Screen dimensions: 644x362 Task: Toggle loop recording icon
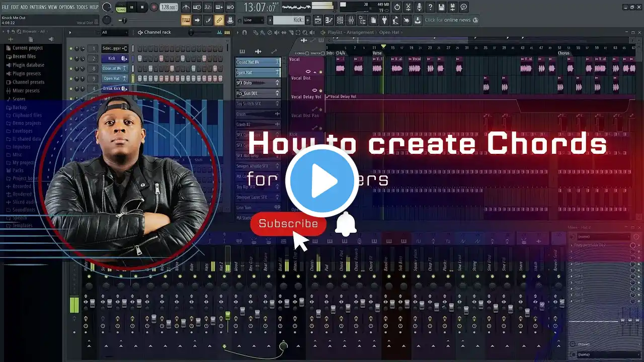(x=230, y=7)
